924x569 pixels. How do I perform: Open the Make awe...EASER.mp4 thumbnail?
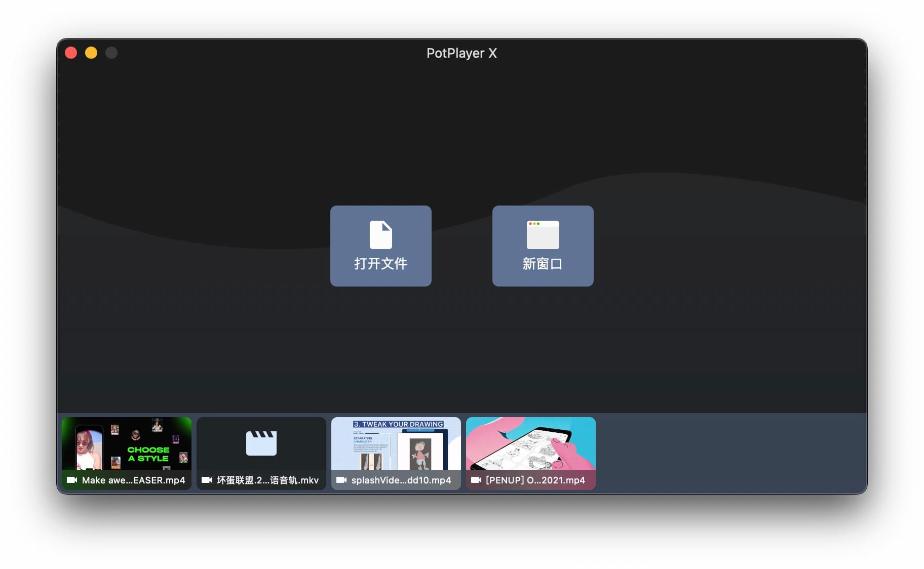[127, 453]
